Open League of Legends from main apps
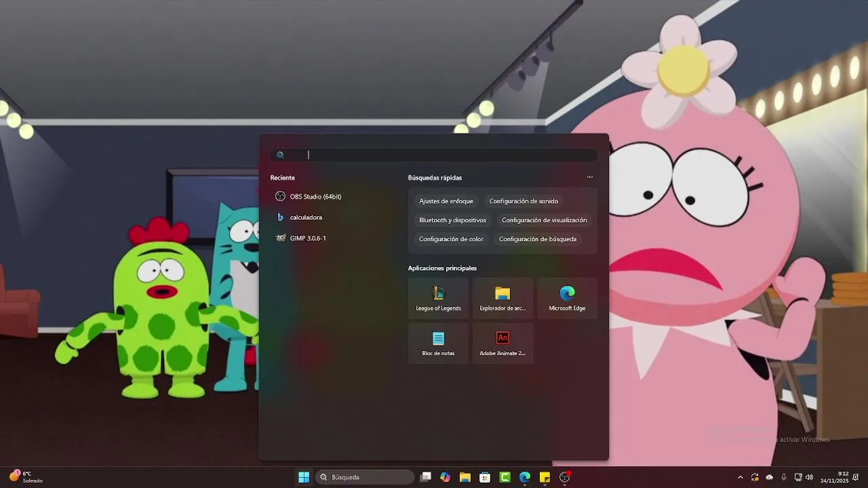 point(438,298)
